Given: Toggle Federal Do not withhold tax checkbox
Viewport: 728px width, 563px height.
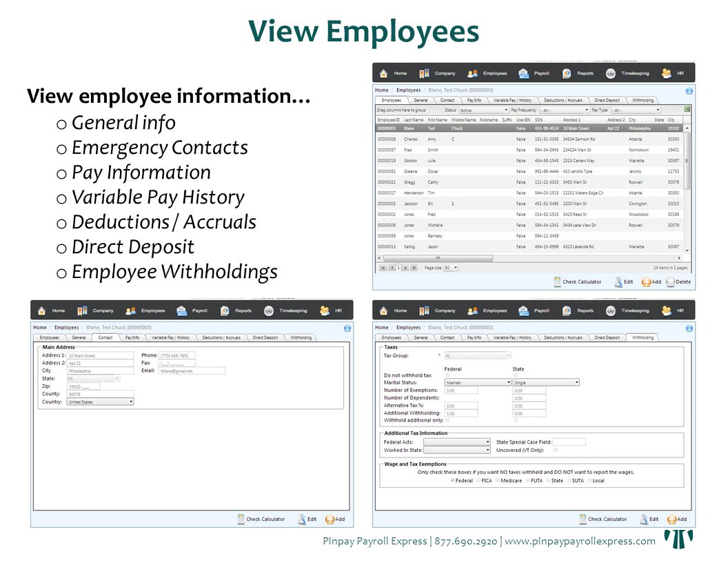Looking at the screenshot, I should [x=447, y=375].
